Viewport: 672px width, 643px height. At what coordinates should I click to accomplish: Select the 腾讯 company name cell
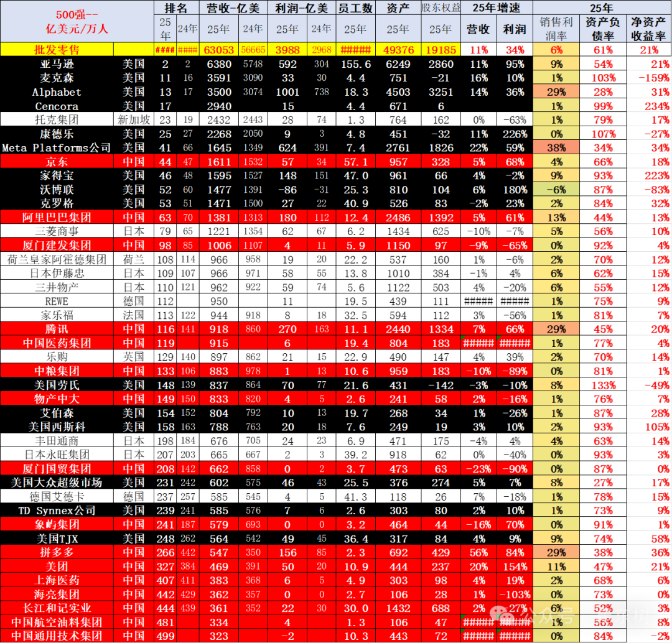pyautogui.click(x=57, y=329)
